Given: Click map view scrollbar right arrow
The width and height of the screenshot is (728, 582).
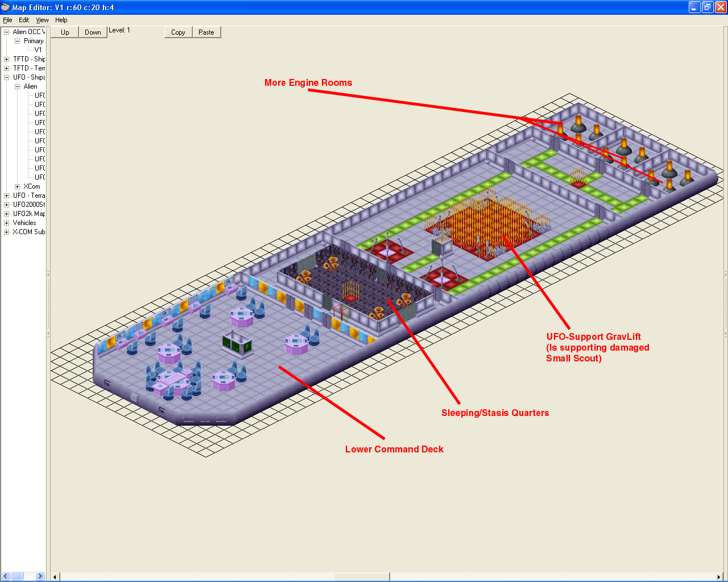Looking at the screenshot, I should point(718,577).
